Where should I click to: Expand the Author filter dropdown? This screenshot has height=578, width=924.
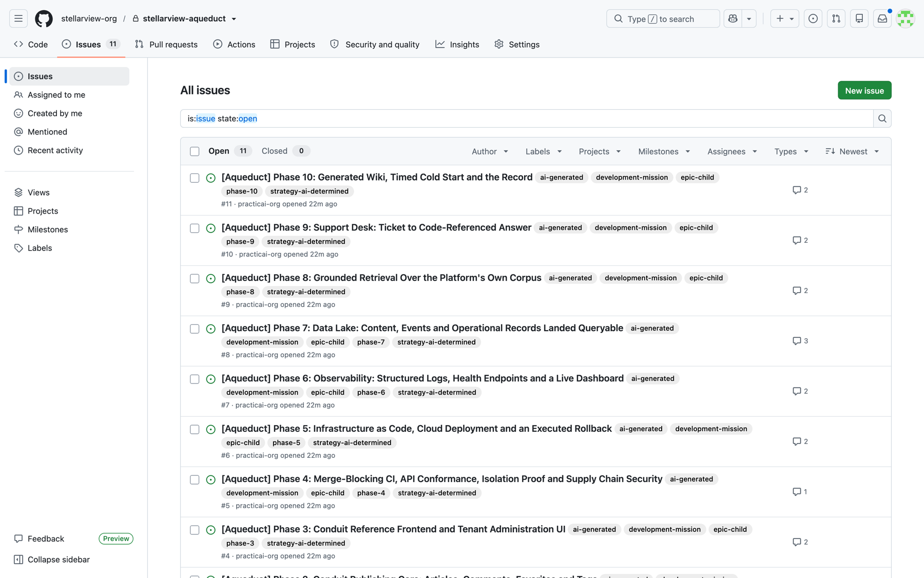[x=490, y=151]
